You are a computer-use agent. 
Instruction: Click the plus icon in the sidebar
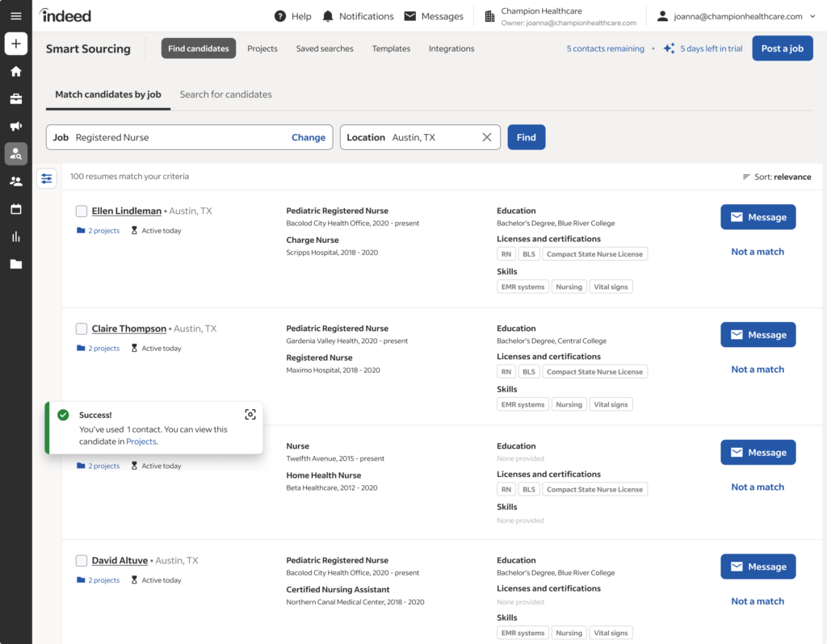(15, 43)
